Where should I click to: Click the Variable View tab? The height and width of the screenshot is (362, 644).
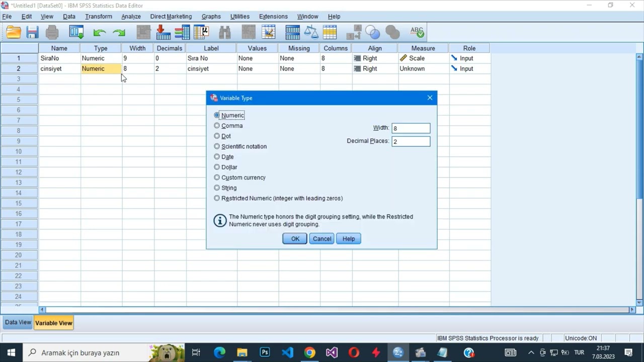pos(54,323)
